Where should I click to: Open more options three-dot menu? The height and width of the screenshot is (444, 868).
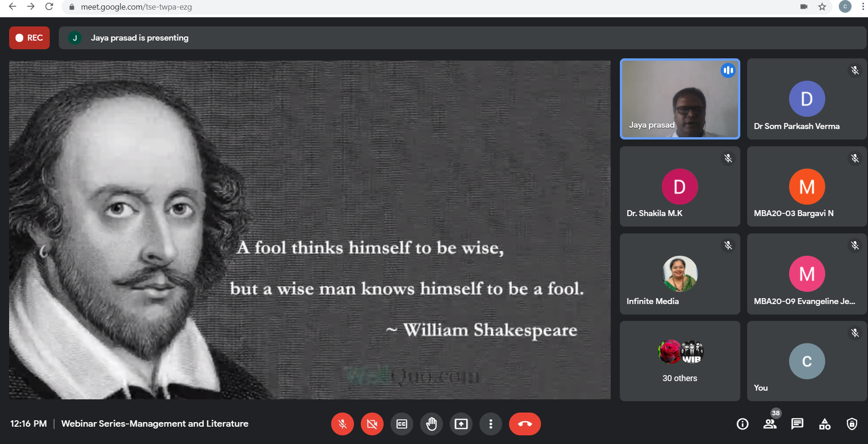[x=491, y=424]
